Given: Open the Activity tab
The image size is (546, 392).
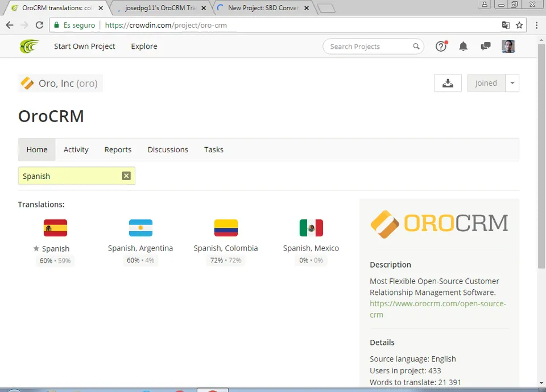Looking at the screenshot, I should click(76, 149).
